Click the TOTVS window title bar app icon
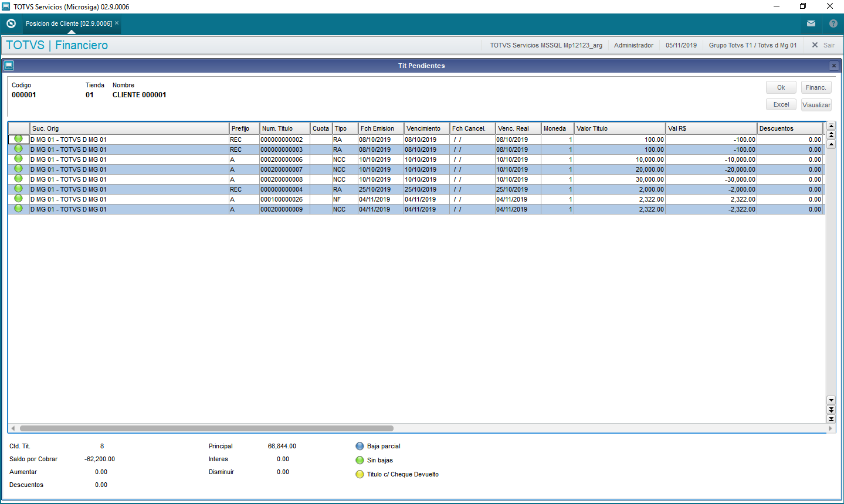Image resolution: width=844 pixels, height=504 pixels. pyautogui.click(x=6, y=6)
